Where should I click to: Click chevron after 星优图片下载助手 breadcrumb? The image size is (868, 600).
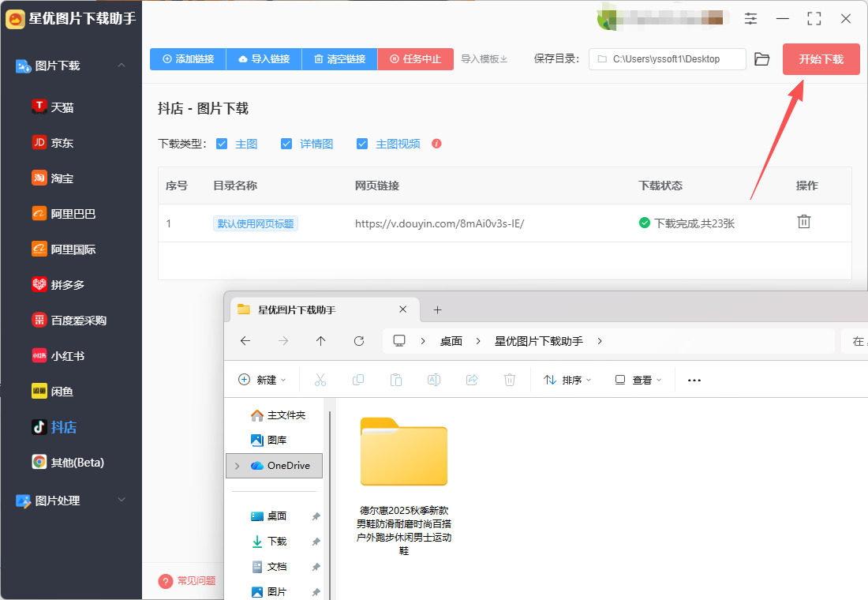[x=600, y=341]
